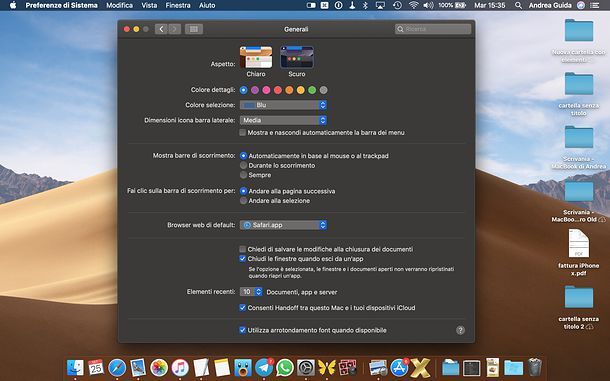Open System Preferences gear icon in Dock
Viewport: 610px width, 381px height.
pyautogui.click(x=306, y=367)
